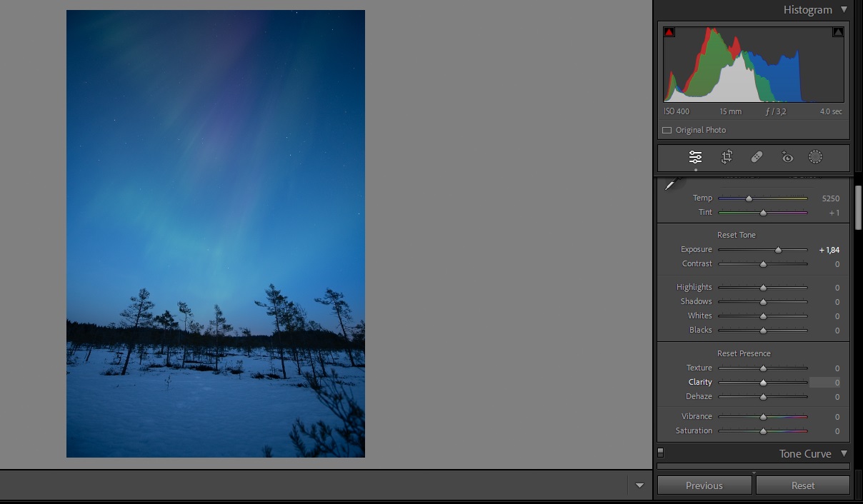Activate the Crop overlay tool
The image size is (863, 504).
[727, 157]
